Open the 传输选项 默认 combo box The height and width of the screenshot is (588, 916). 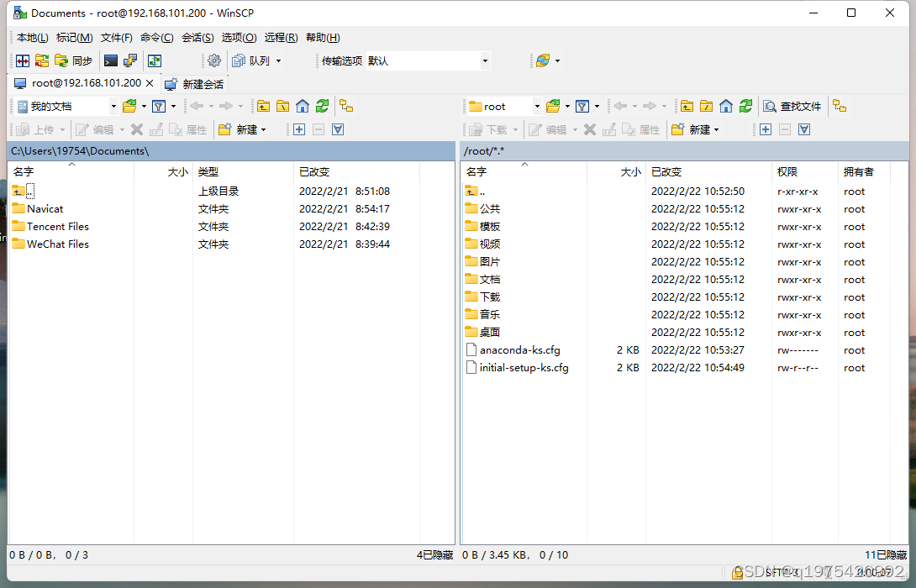(428, 60)
